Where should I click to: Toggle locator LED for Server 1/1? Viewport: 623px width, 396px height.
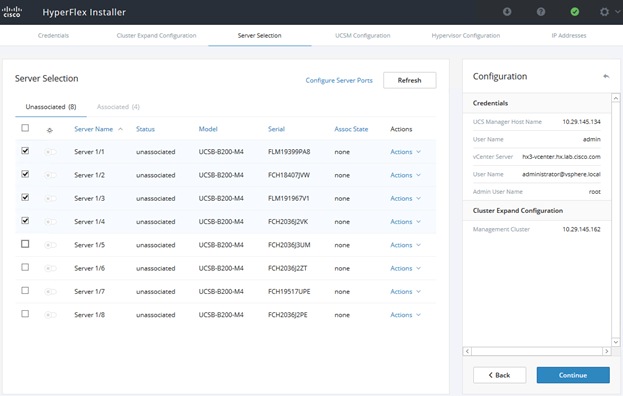pos(50,152)
